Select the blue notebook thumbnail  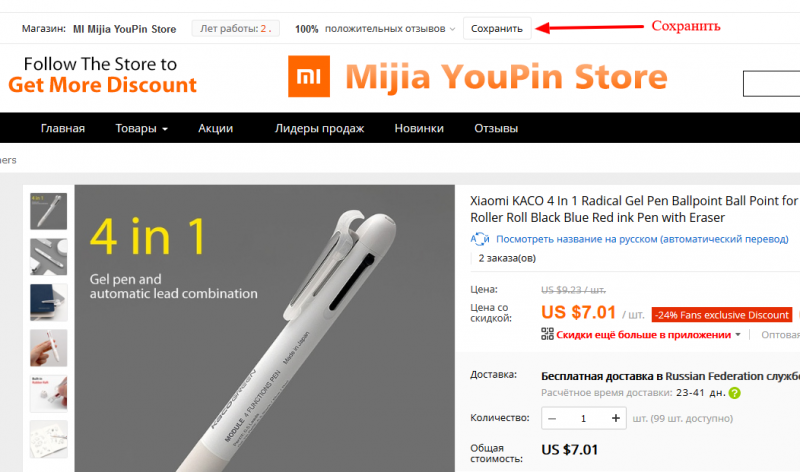pos(48,302)
